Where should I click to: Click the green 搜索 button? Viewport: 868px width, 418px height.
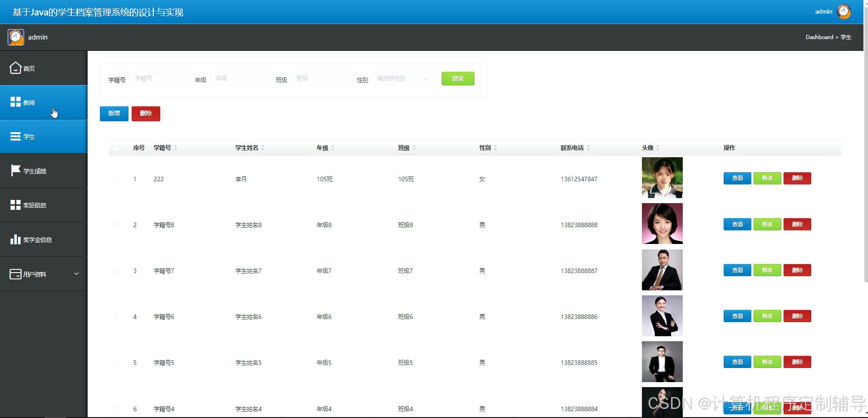458,79
